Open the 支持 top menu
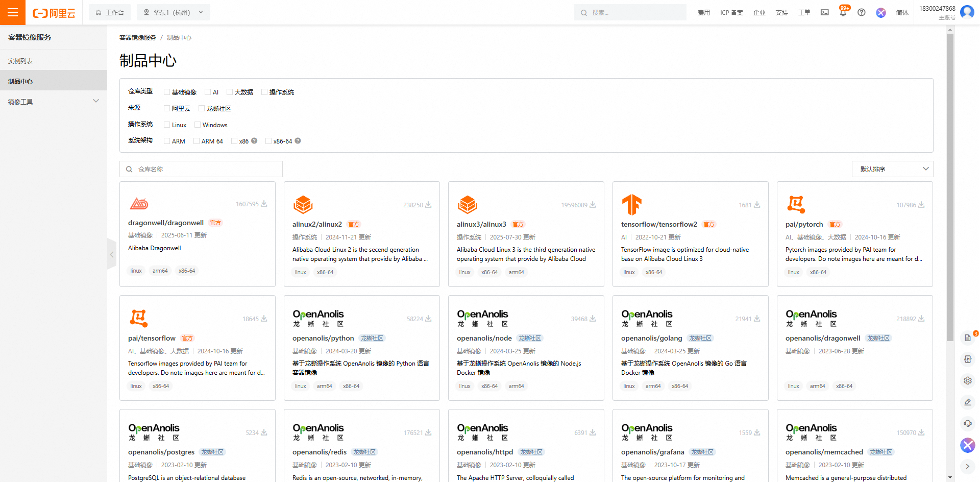Screen dimensions: 980x482 (781, 12)
